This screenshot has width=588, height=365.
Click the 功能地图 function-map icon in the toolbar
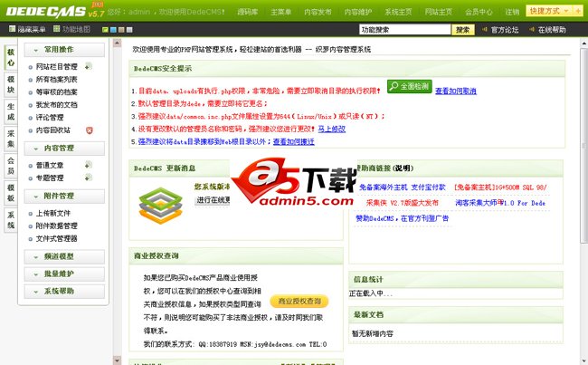coord(57,29)
